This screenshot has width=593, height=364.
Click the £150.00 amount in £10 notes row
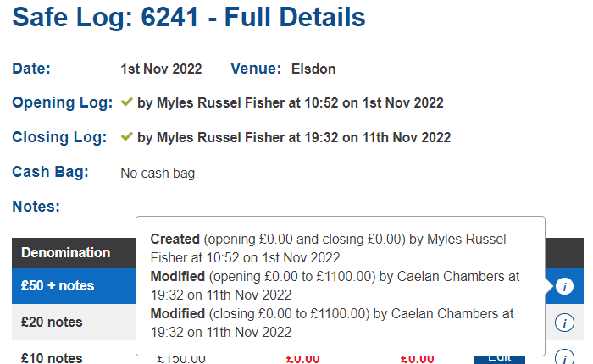[181, 358]
